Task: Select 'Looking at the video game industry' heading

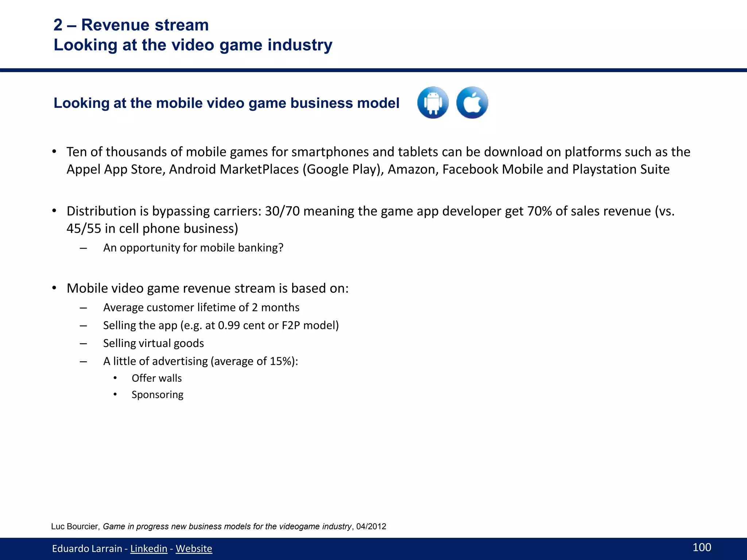Action: pyautogui.click(x=193, y=45)
